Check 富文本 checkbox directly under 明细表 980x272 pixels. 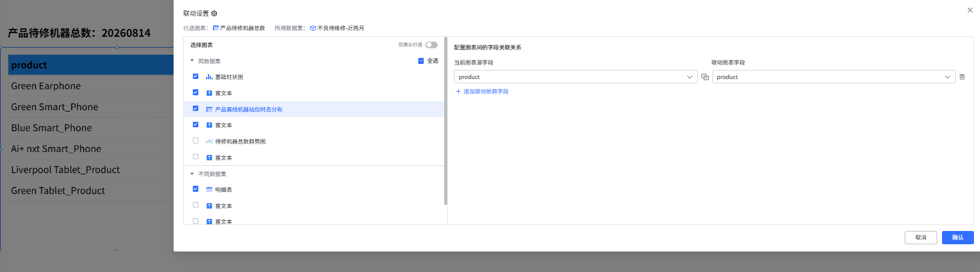coord(195,205)
